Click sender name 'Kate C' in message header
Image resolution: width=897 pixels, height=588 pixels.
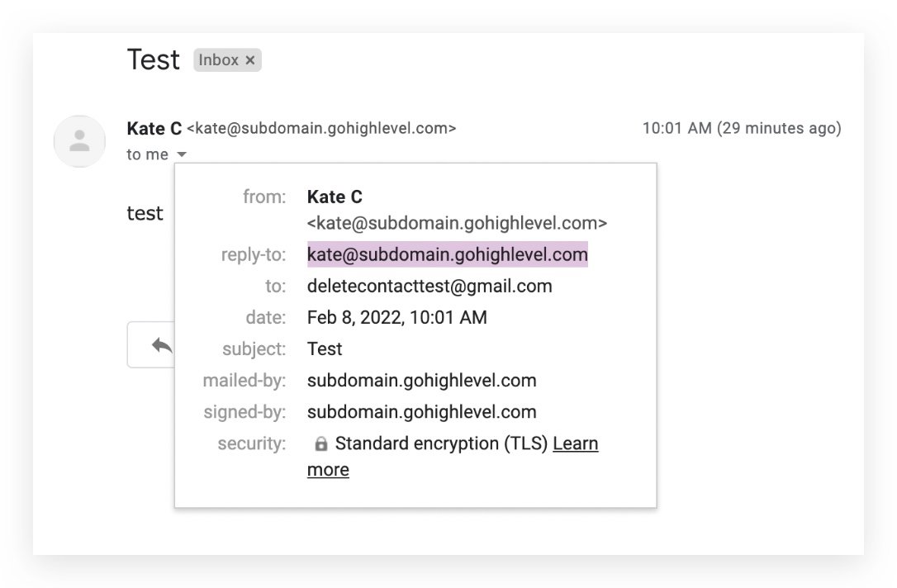154,128
